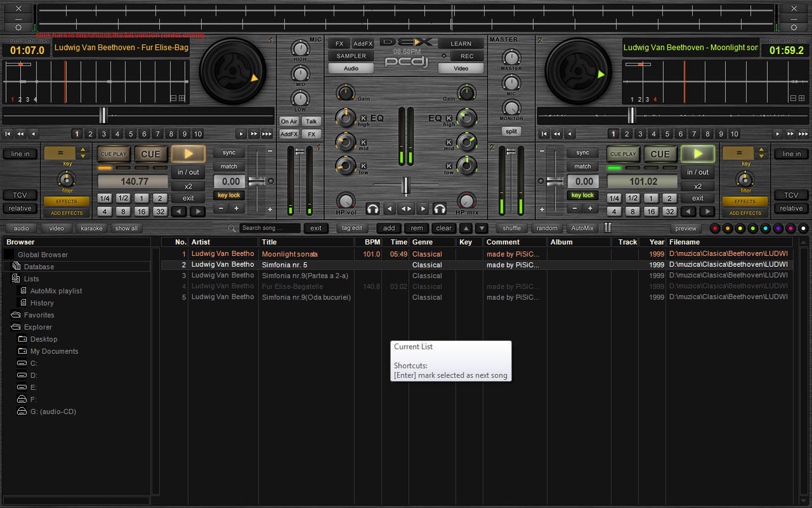Enable line in on left deck

click(20, 154)
